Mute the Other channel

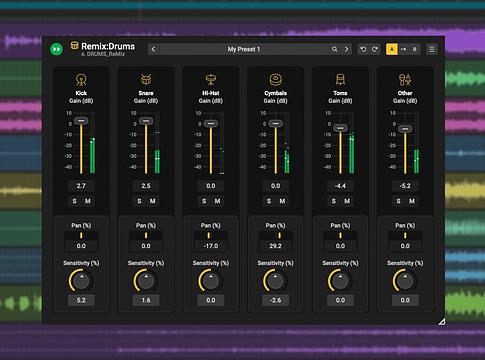tap(412, 201)
